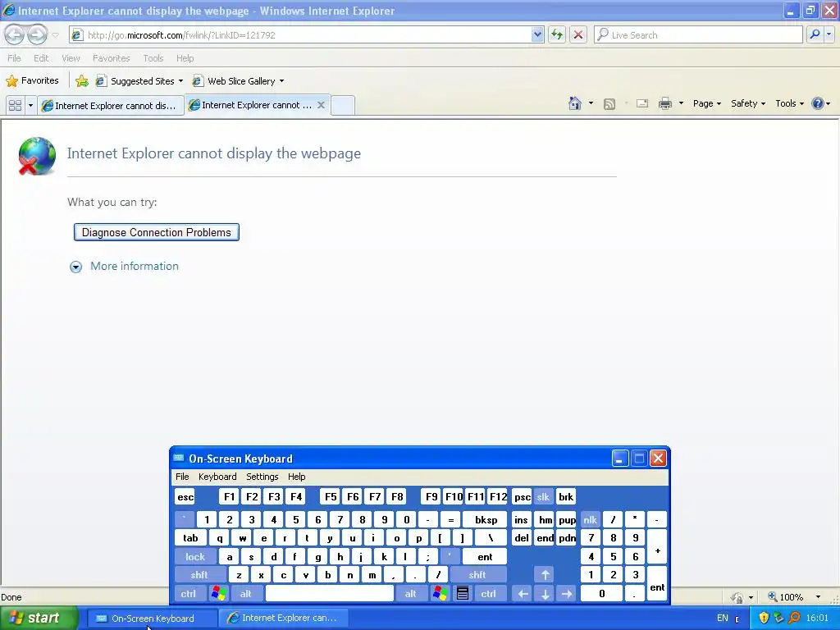Expand the Suggested Sites dropdown
840x630 pixels.
tap(180, 81)
